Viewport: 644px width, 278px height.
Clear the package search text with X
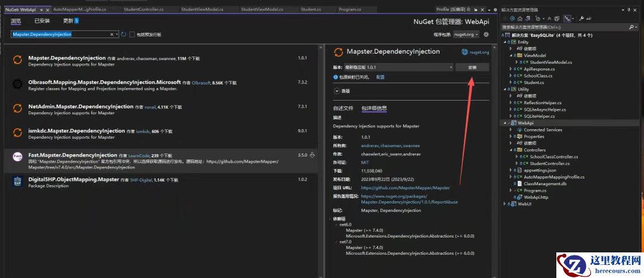pyautogui.click(x=111, y=35)
